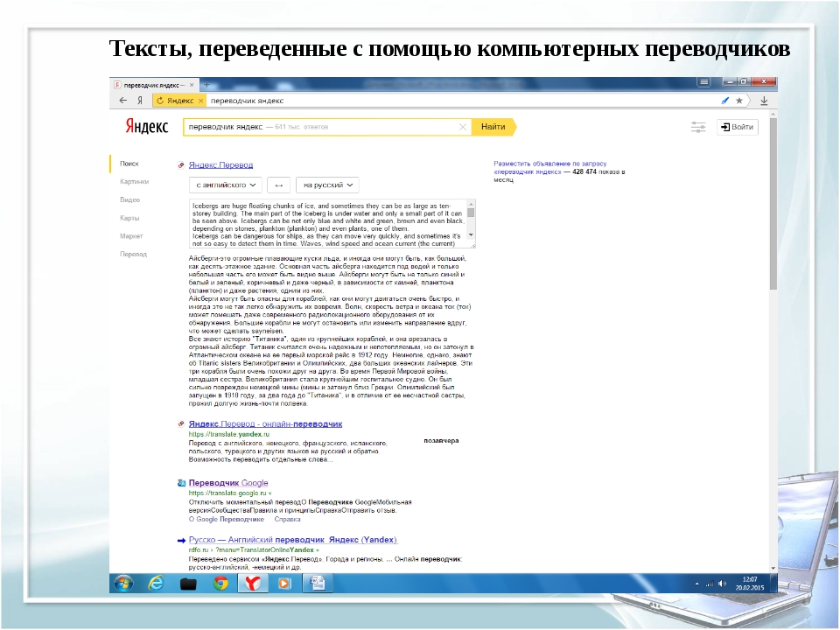Launch Internet Explorer from the taskbar
Screen dimensions: 840x630
pos(156,583)
